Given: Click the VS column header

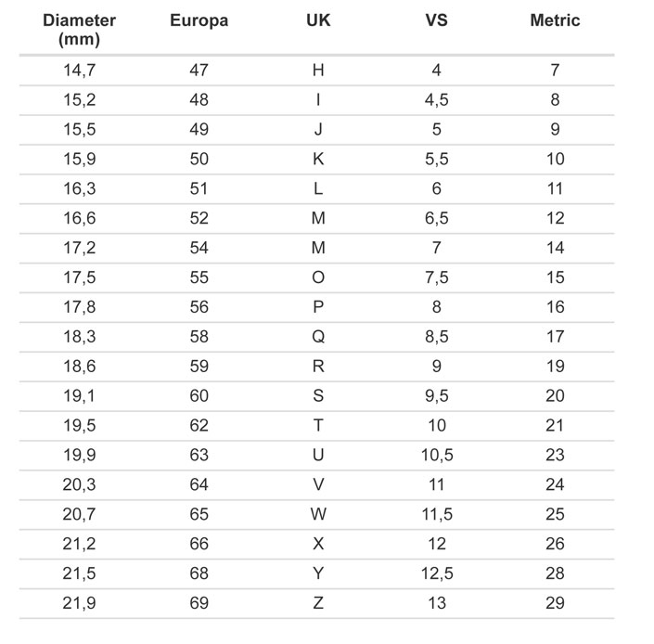Looking at the screenshot, I should (x=437, y=20).
